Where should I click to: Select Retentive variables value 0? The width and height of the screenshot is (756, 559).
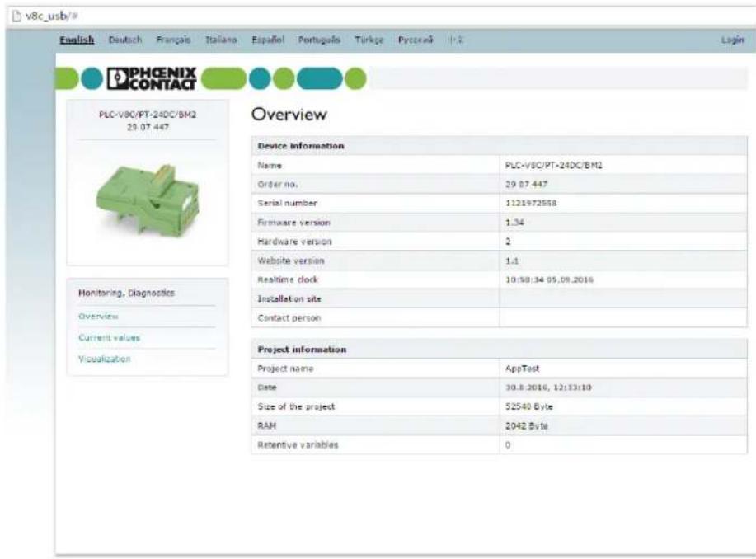click(508, 444)
